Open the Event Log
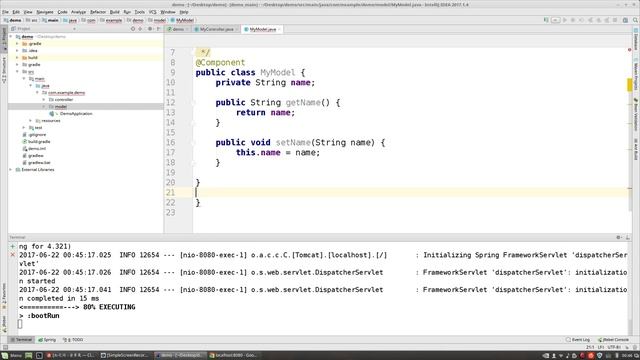 (x=578, y=340)
